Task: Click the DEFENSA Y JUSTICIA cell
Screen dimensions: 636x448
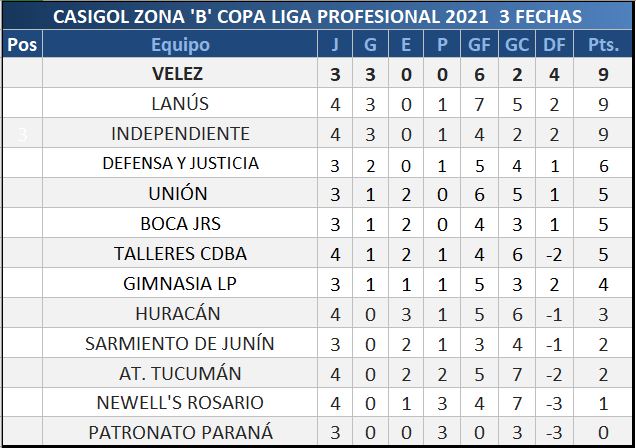Action: coord(180,163)
